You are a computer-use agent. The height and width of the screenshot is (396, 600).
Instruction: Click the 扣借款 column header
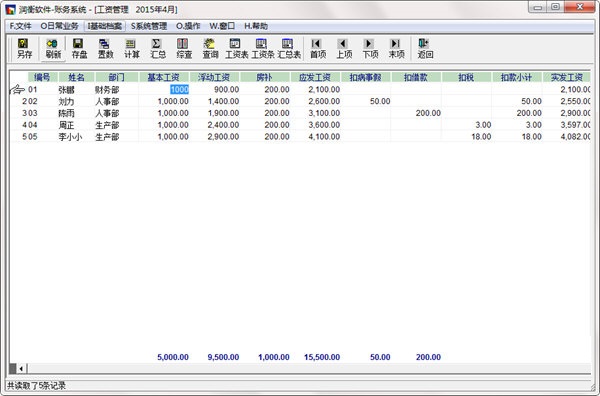(x=416, y=77)
